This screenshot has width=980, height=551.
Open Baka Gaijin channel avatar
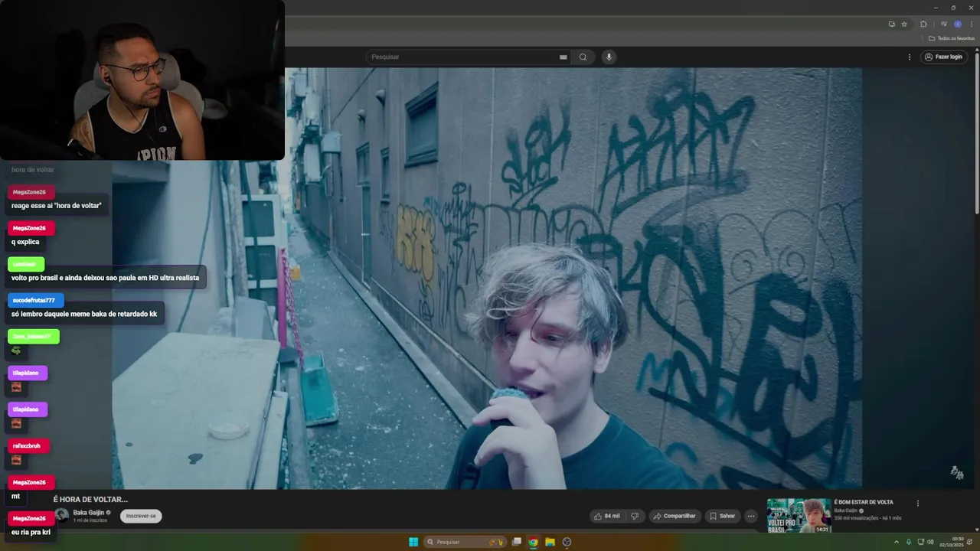(61, 515)
